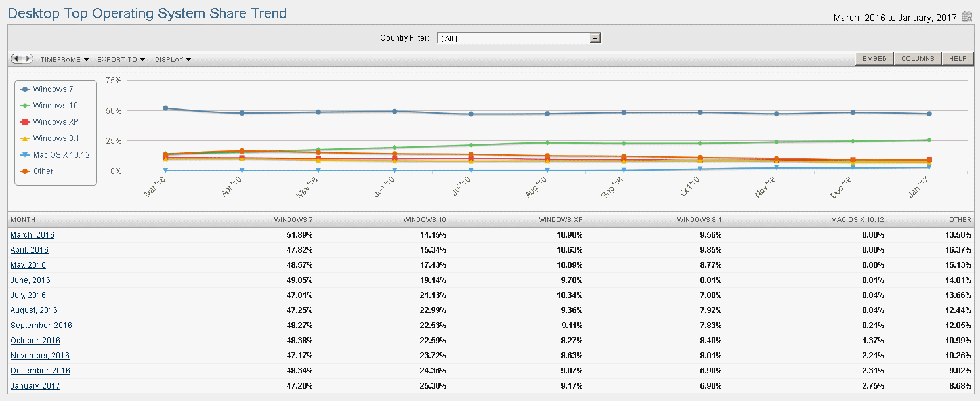The image size is (980, 401).
Task: Click the 21.13% Windows 10 value for July
Action: point(433,295)
